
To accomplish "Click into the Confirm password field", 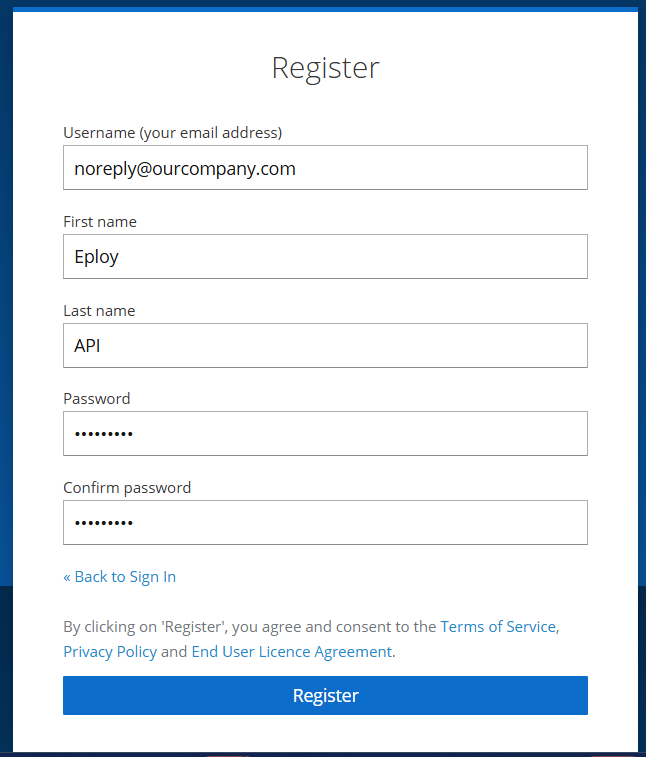I will click(325, 522).
